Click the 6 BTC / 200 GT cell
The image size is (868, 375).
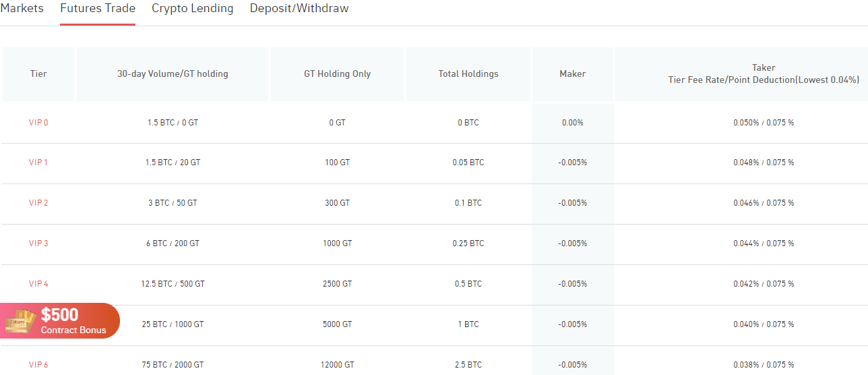(173, 243)
